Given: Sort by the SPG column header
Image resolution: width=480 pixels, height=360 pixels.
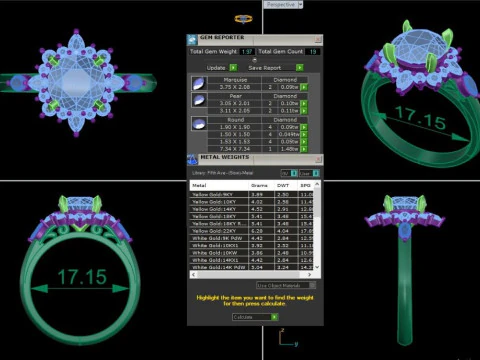Looking at the screenshot, I should [x=306, y=185].
